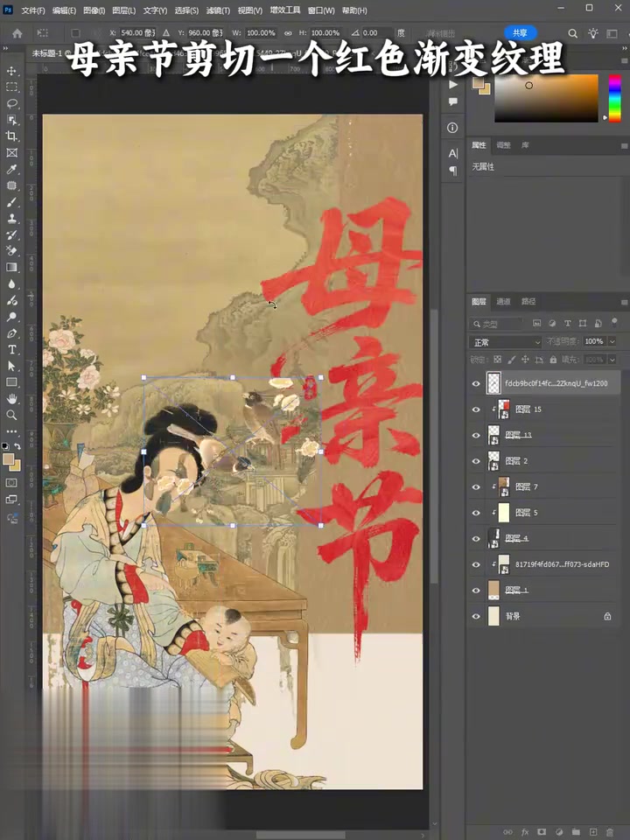Open the Properties panel flyout menu
The height and width of the screenshot is (840, 630).
[624, 146]
